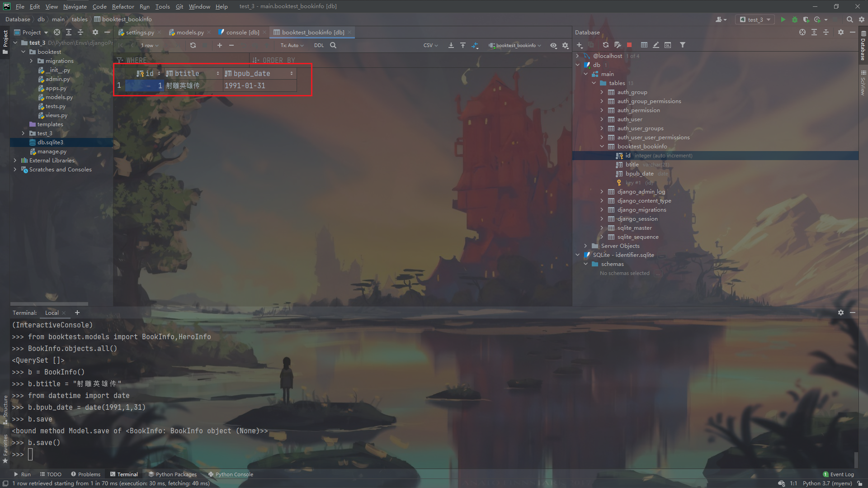This screenshot has height=488, width=868.
Task: Compare table data with another table
Action: [x=475, y=45]
